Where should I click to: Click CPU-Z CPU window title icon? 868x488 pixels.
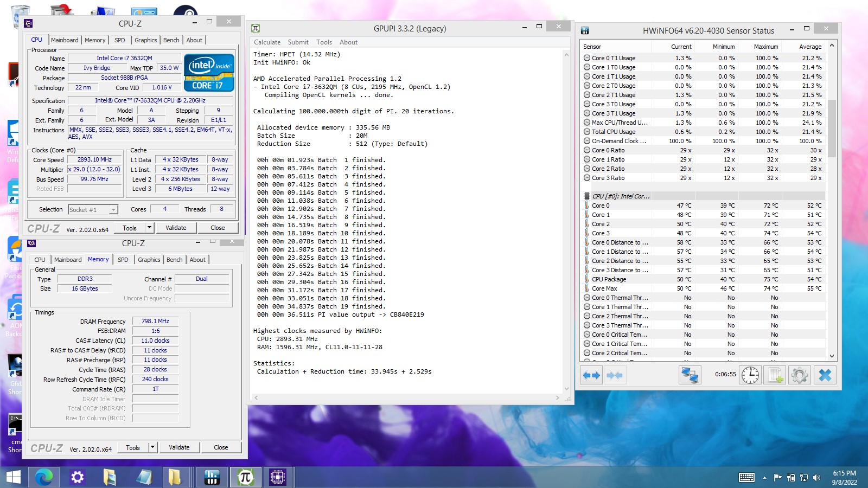click(x=29, y=23)
